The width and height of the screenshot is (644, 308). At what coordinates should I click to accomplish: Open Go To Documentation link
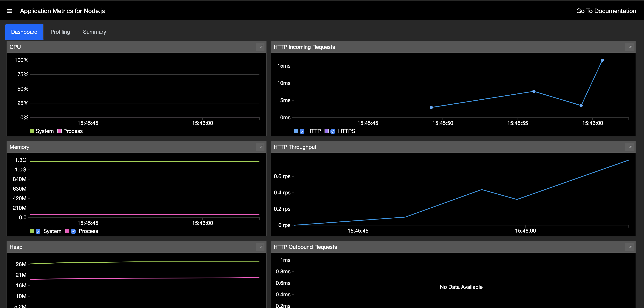[606, 11]
